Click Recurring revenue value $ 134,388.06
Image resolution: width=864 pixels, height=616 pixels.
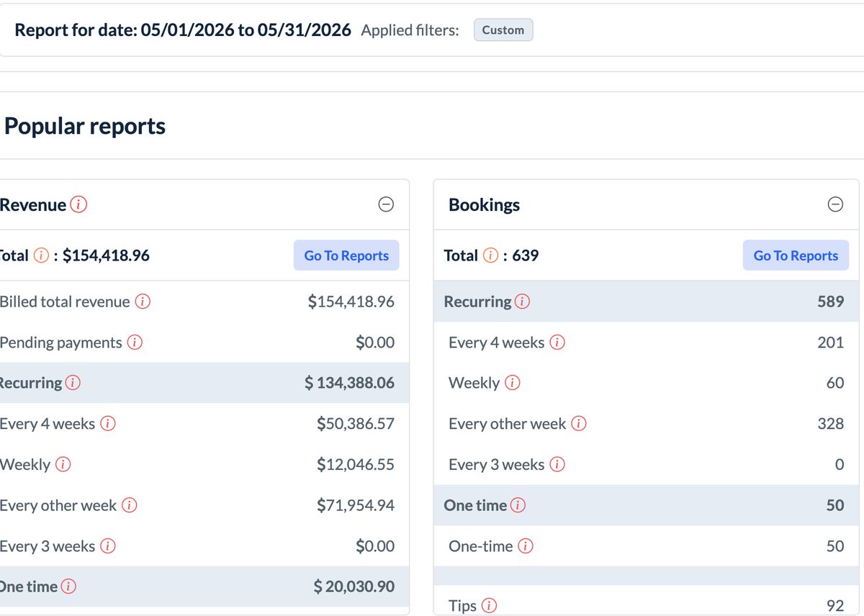(x=349, y=383)
